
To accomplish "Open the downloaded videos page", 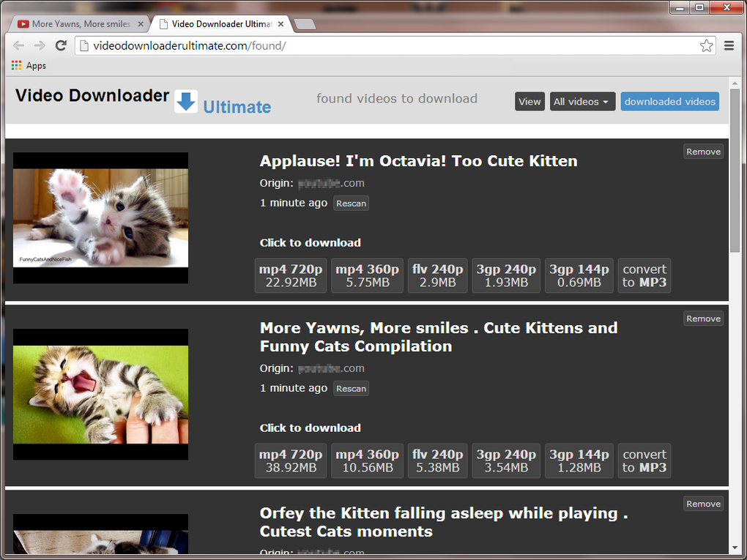I will [670, 102].
